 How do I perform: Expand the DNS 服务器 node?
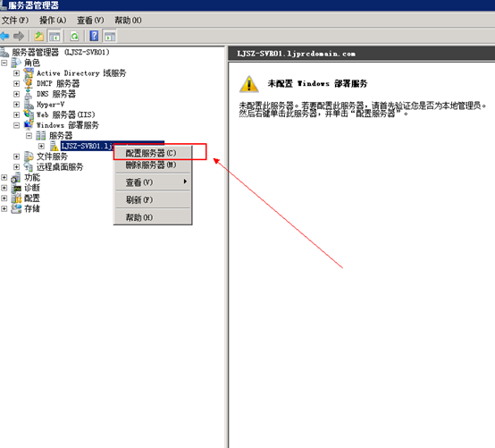click(16, 94)
